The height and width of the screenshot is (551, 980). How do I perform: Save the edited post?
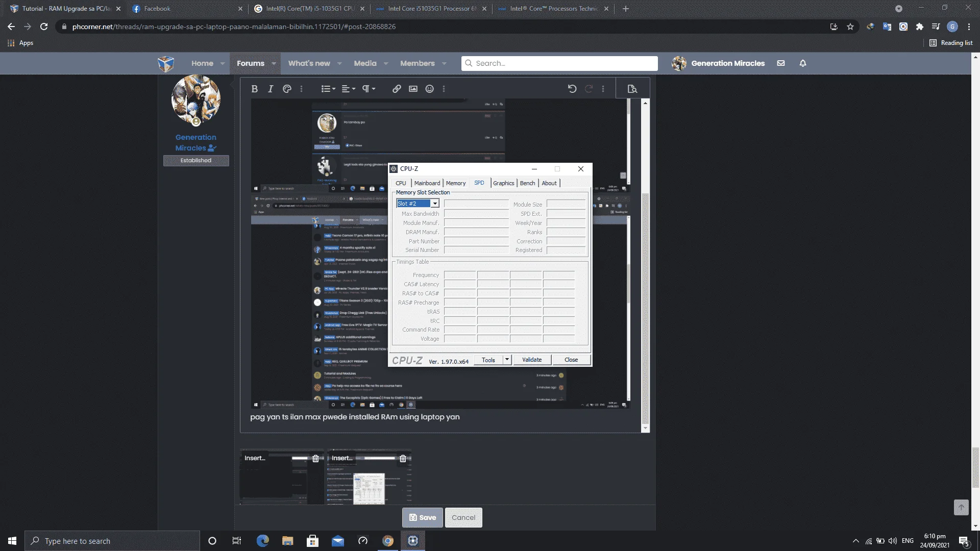pos(423,517)
